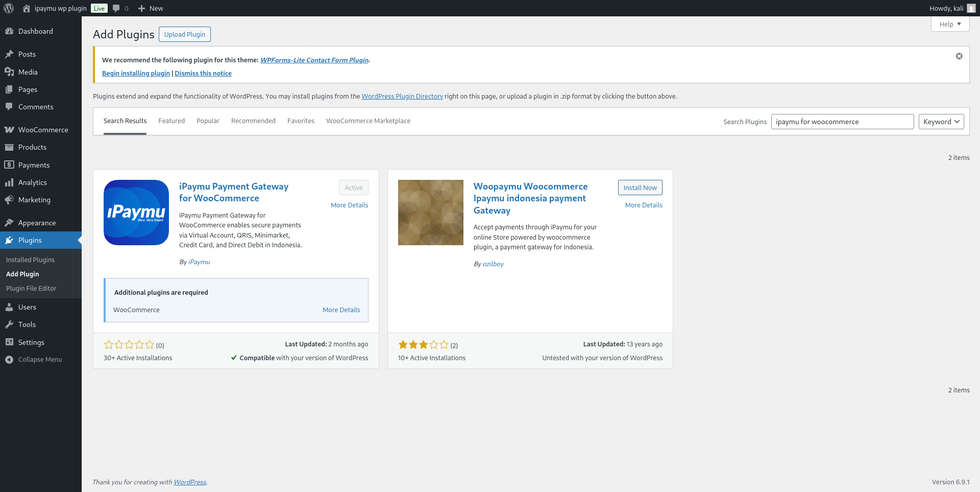Click the disabled Active button for iPaymu
Screen dimensions: 980x492
[353, 188]
